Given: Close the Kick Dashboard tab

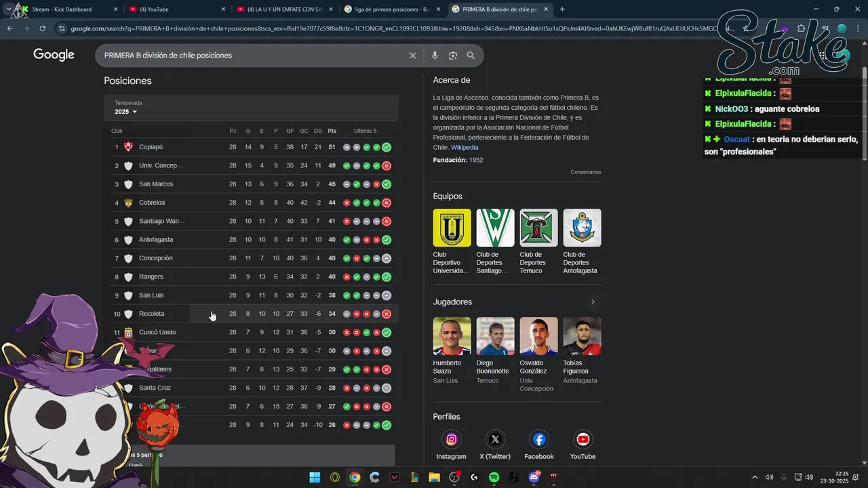Looking at the screenshot, I should pos(115,9).
